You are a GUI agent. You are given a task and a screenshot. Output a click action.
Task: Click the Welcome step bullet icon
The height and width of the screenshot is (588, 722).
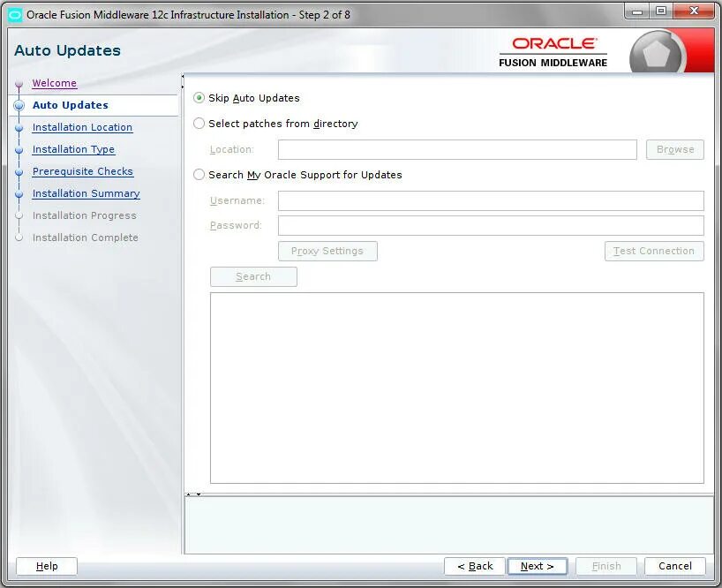(19, 84)
